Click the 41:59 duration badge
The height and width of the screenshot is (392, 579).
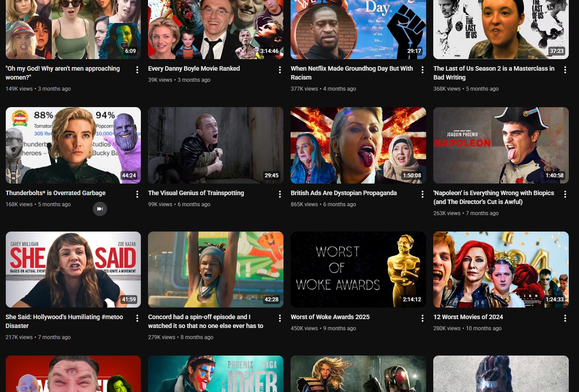[129, 300]
